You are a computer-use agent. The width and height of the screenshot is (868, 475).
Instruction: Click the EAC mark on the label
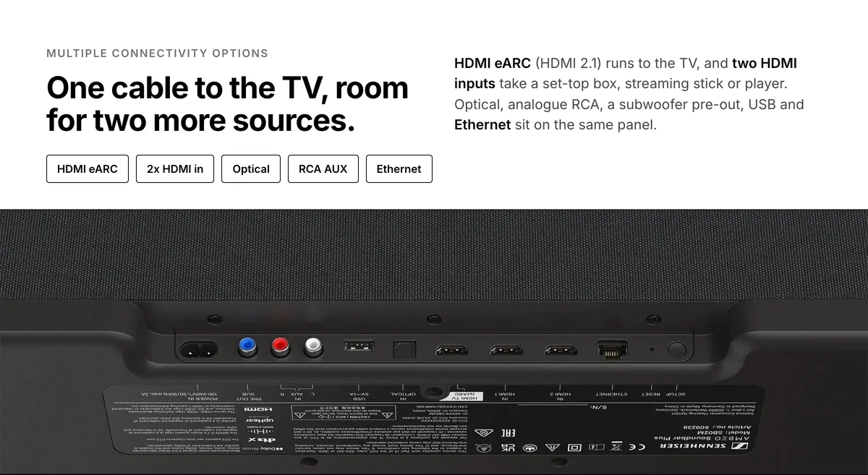507,433
